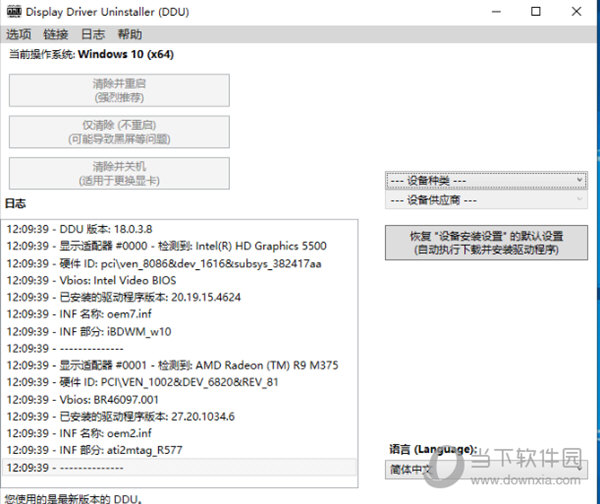Select the INF 名称: oem2.inf line
The image size is (600, 504).
[179, 433]
